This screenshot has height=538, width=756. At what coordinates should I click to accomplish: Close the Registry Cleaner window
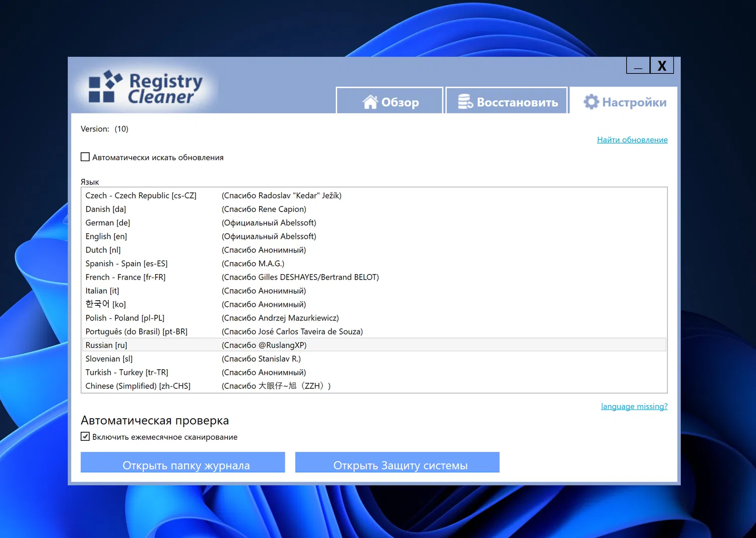pyautogui.click(x=662, y=65)
